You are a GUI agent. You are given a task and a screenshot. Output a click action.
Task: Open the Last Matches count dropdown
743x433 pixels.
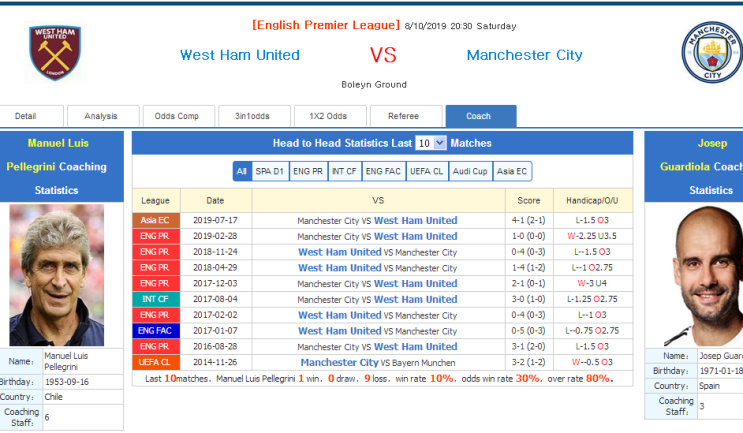(x=431, y=143)
